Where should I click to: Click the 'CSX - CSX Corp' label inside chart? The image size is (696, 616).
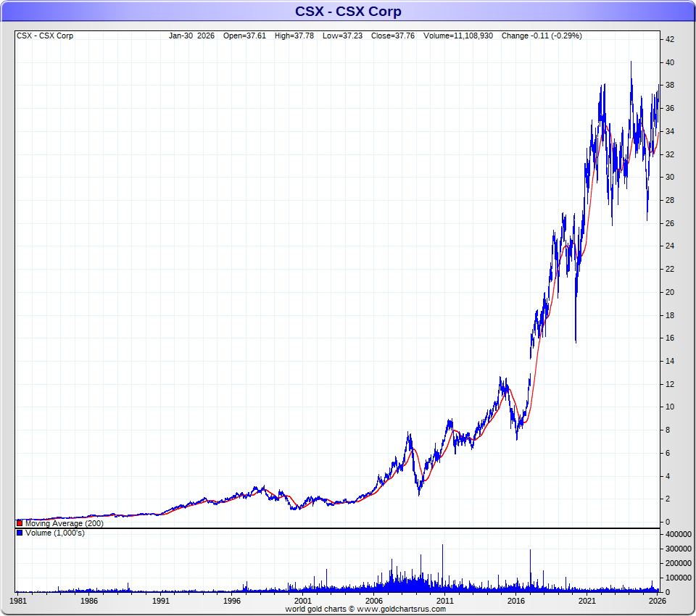tap(45, 36)
